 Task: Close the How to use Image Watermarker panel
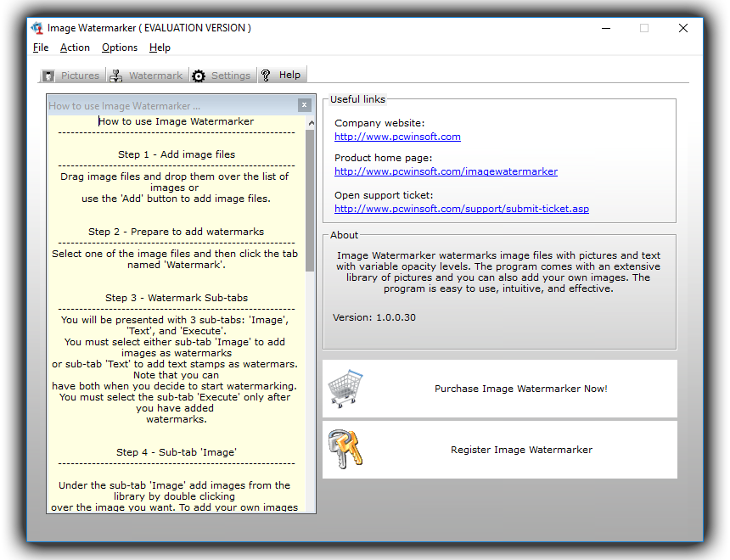[x=304, y=105]
